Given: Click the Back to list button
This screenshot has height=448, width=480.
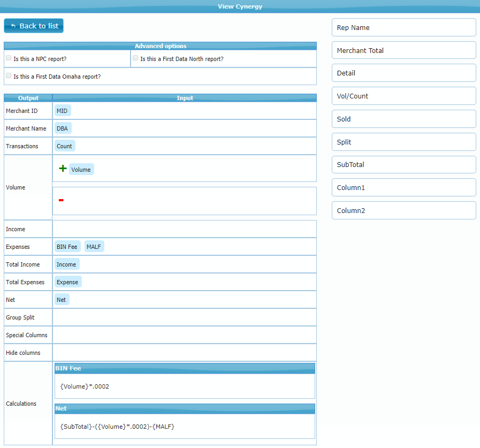Looking at the screenshot, I should pyautogui.click(x=34, y=26).
